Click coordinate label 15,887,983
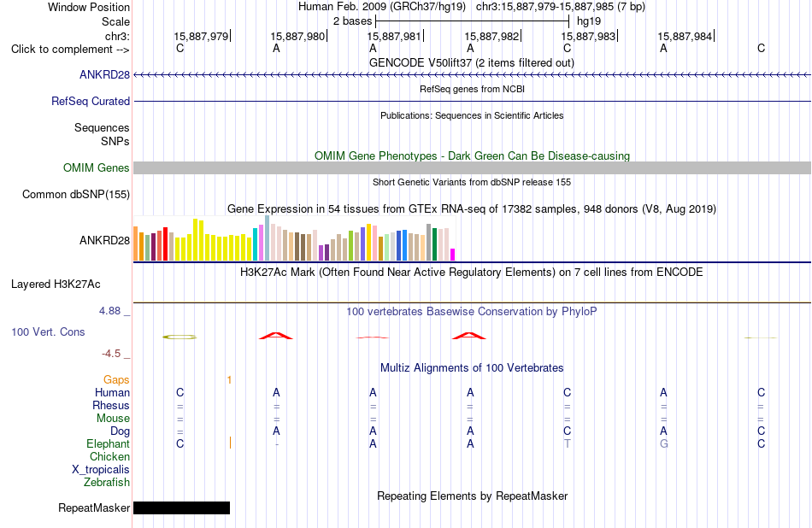Viewport: 812px width, 528px height. point(588,36)
